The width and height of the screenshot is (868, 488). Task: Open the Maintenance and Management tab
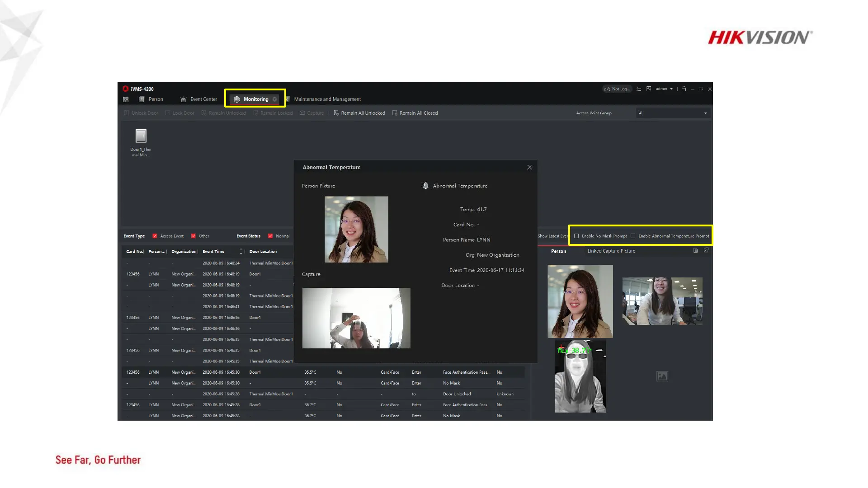(327, 99)
